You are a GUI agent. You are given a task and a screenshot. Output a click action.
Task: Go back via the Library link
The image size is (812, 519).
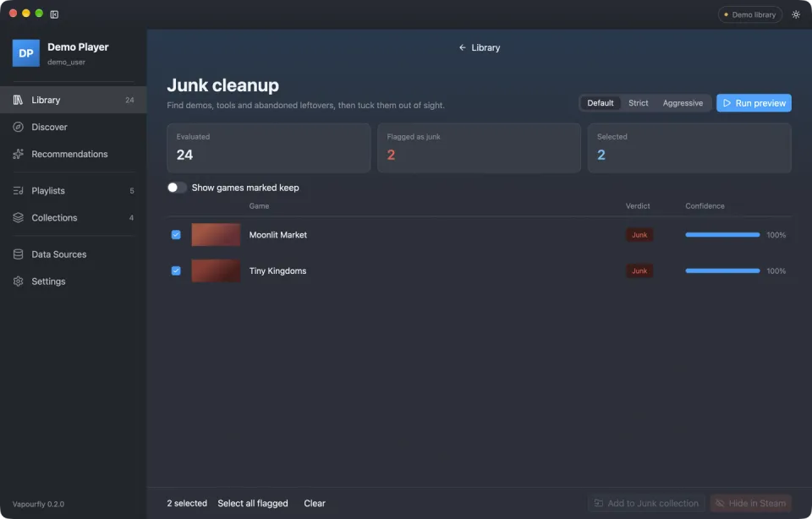[479, 47]
